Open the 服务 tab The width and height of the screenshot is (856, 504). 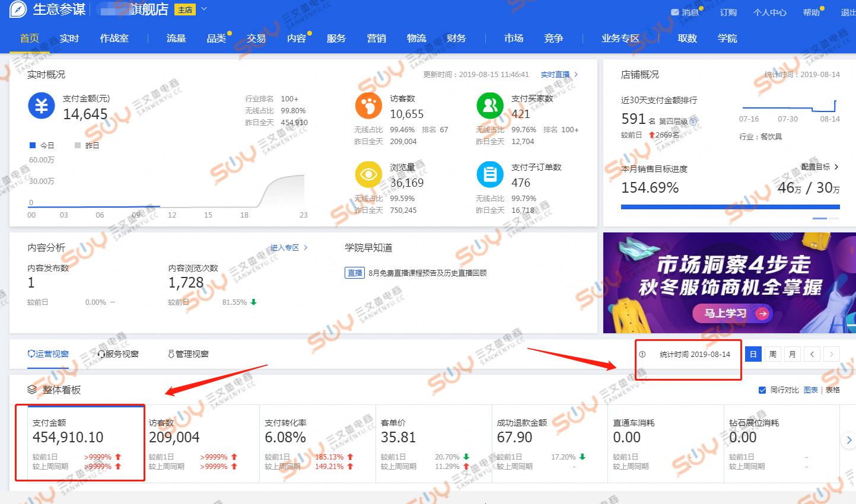(x=336, y=38)
